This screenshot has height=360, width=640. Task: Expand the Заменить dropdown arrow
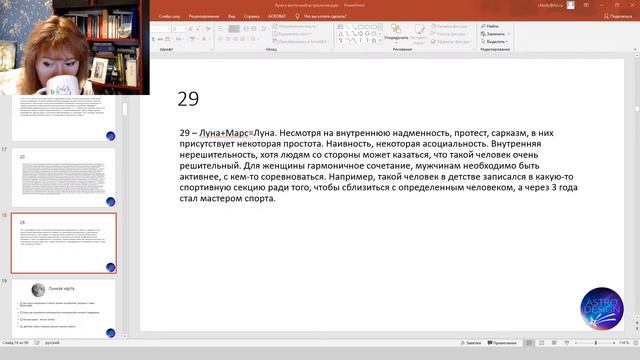pyautogui.click(x=509, y=34)
